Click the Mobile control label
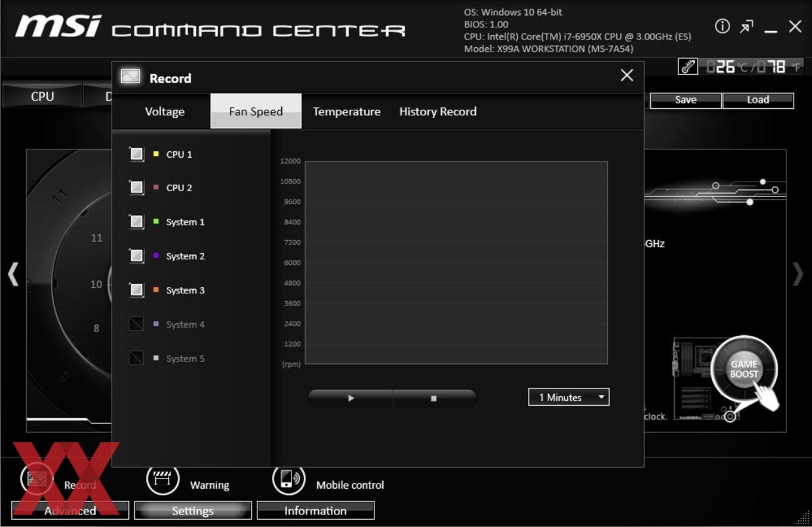Screen dimensions: 812x527 350,485
